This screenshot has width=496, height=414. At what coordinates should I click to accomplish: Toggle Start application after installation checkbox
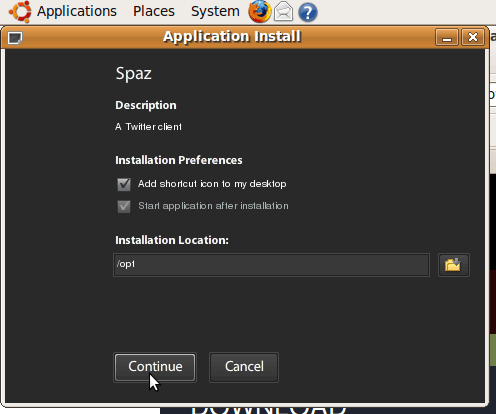click(124, 206)
